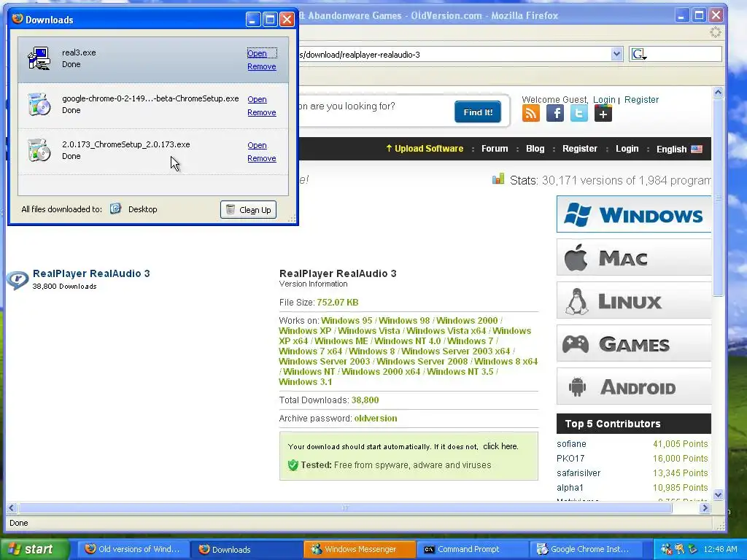Image resolution: width=747 pixels, height=560 pixels.
Task: Switch to Google Chrome Installer taskbar item
Action: coord(586,549)
